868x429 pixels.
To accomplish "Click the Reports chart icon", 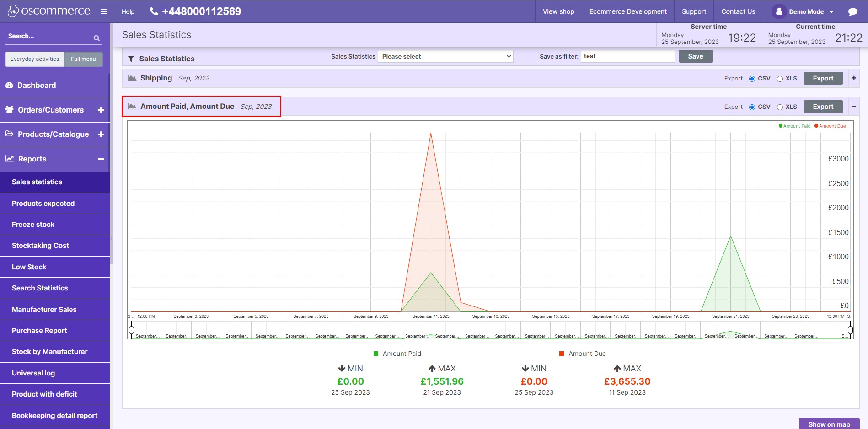I will tap(10, 158).
